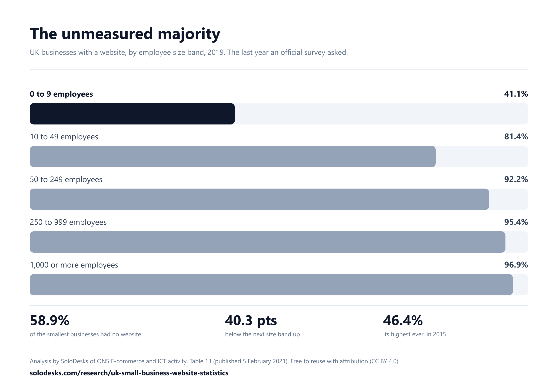
Task: Select the '0 to 9 employees' label
Action: pos(61,94)
